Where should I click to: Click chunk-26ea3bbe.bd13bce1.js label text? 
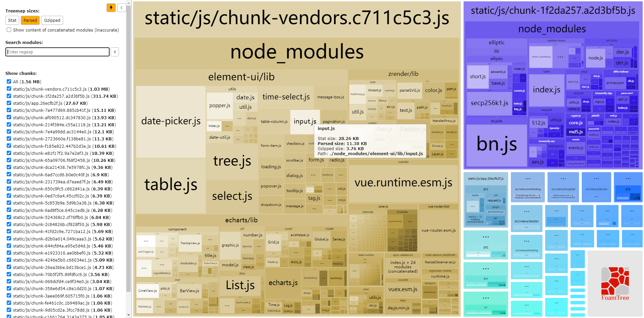click(64, 267)
